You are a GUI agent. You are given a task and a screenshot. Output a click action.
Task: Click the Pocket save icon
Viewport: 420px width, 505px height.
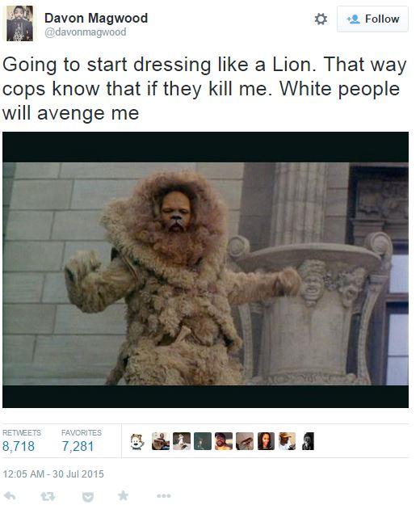click(x=88, y=497)
